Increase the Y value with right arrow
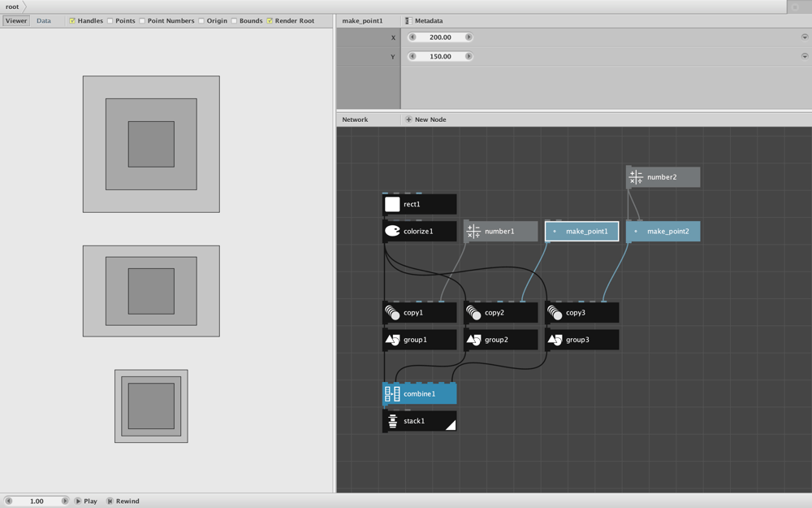The image size is (812, 508). [469, 57]
